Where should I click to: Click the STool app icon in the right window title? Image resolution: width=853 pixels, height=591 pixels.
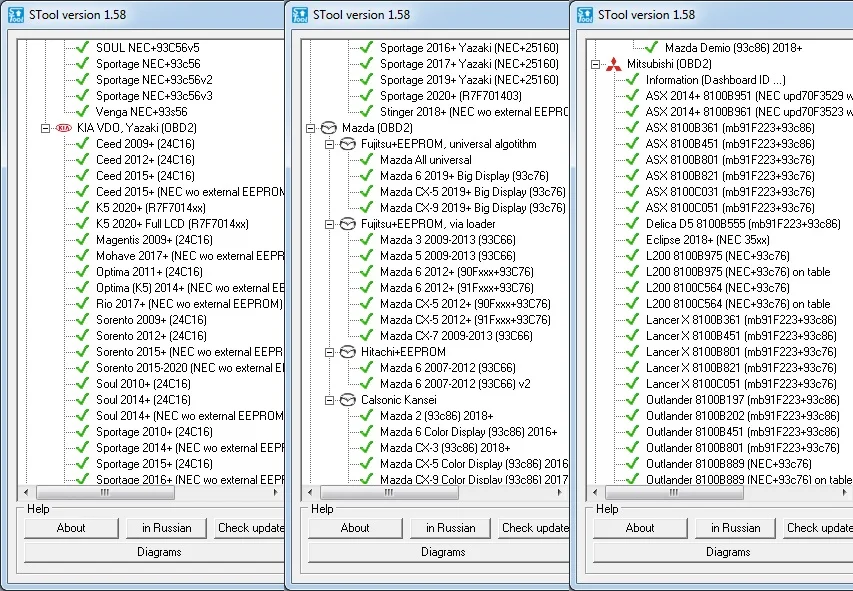[x=585, y=15]
